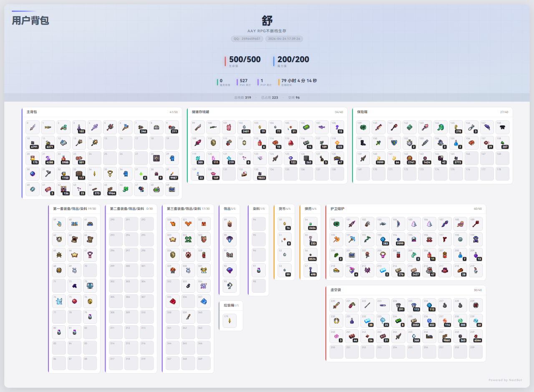Viewport: 534px width, 392px height.
Task: Click the item with count 246 in slot 7
Action: (141, 127)
